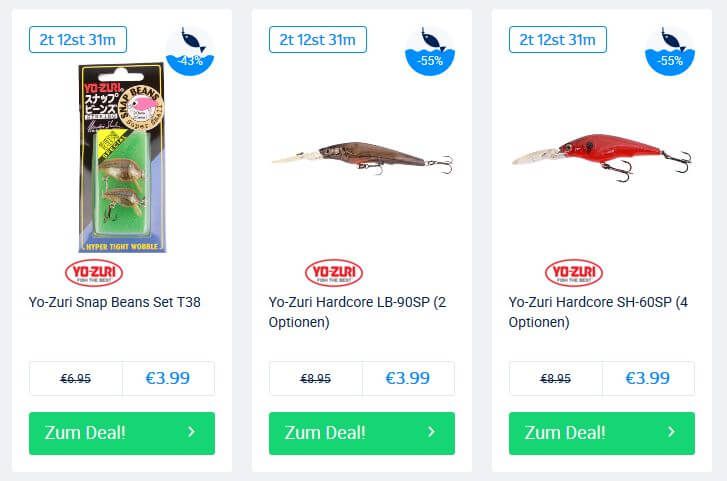Image resolution: width=727 pixels, height=481 pixels.
Task: Open Yo-Zuri Hardcore LB-90SP title link
Action: tap(357, 312)
